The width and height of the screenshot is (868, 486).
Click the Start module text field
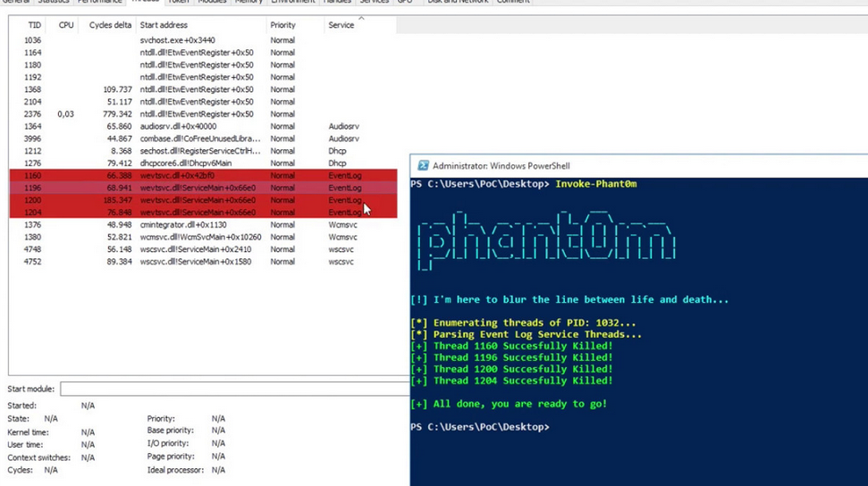pyautogui.click(x=235, y=390)
